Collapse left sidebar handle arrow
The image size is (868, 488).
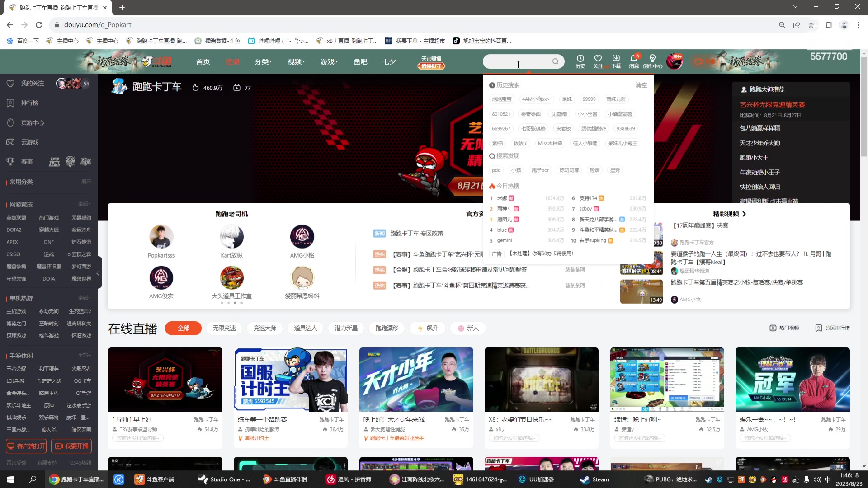click(x=98, y=274)
